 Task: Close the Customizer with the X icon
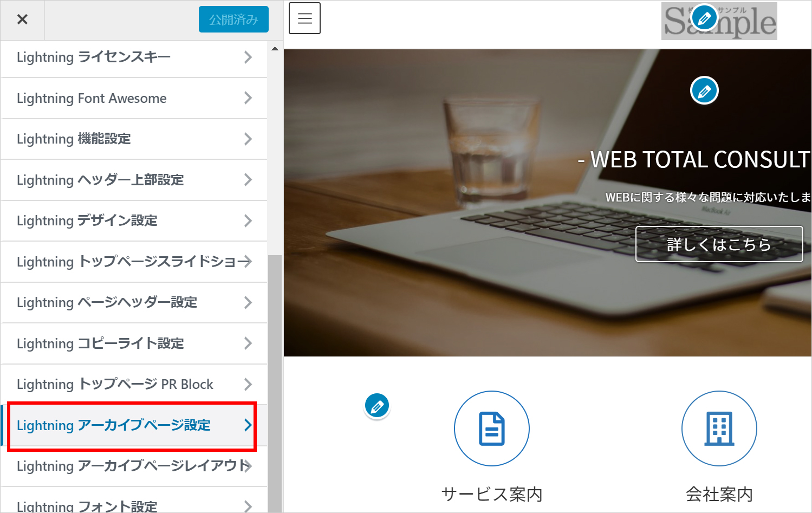click(x=22, y=19)
